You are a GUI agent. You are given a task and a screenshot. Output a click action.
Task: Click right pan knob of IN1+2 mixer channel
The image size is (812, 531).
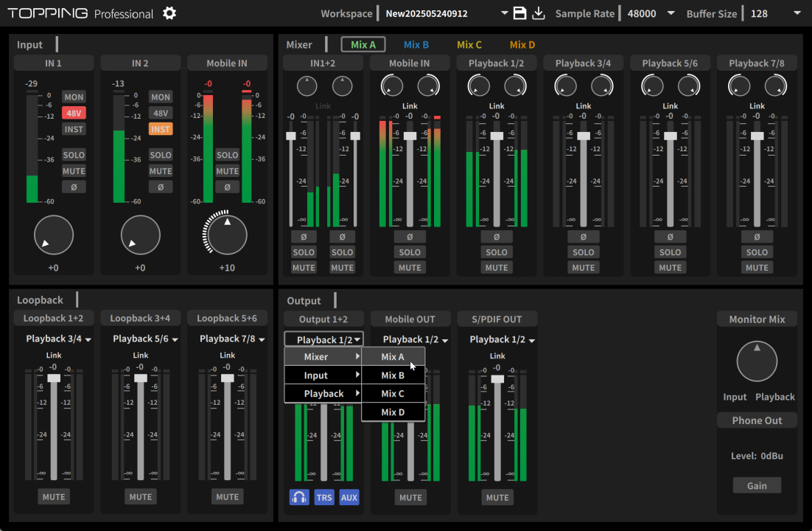[343, 86]
